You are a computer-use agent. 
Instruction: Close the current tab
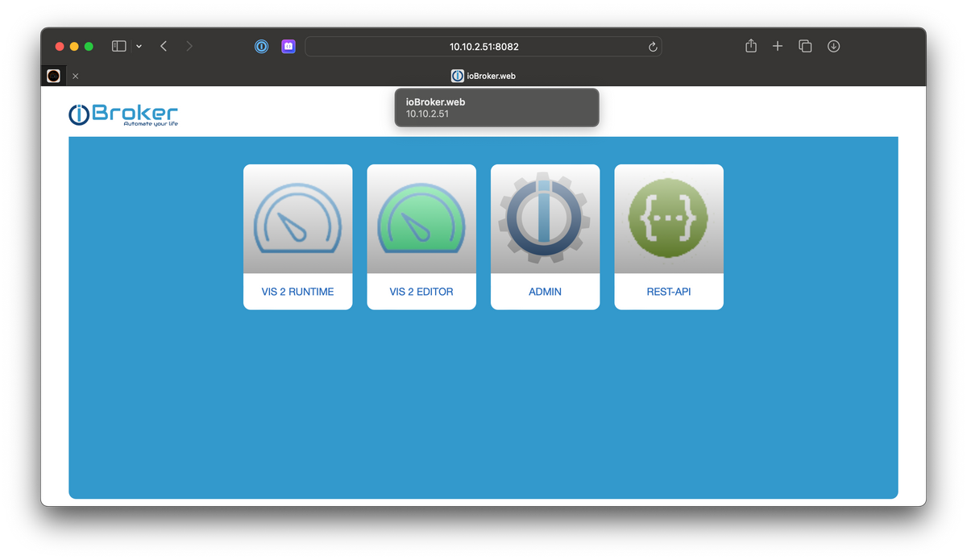pyautogui.click(x=76, y=76)
